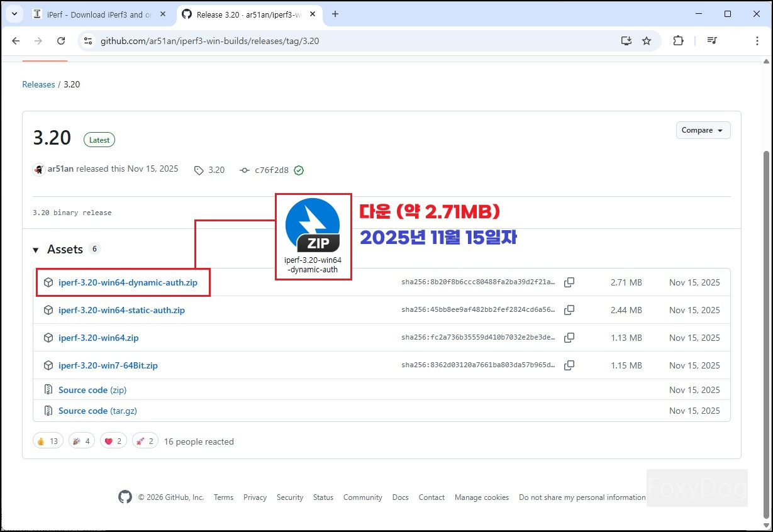Focus the address bar URL field
Screen dimensions: 773x532
(x=352, y=41)
